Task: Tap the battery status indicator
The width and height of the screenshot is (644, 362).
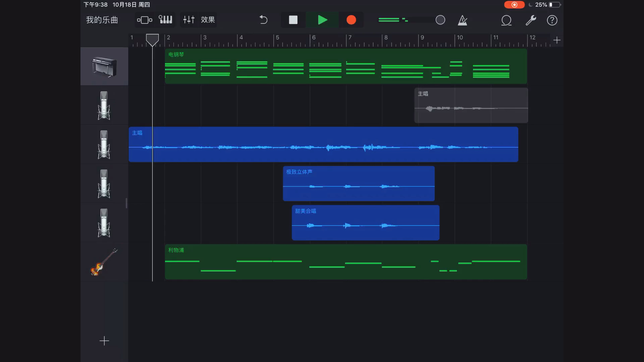Action: pyautogui.click(x=555, y=5)
